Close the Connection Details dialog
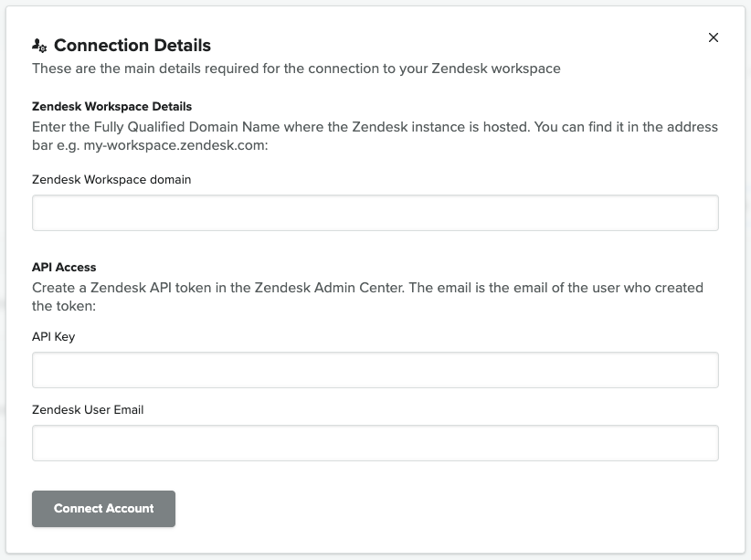Viewport: 751px width, 560px height. click(x=714, y=37)
